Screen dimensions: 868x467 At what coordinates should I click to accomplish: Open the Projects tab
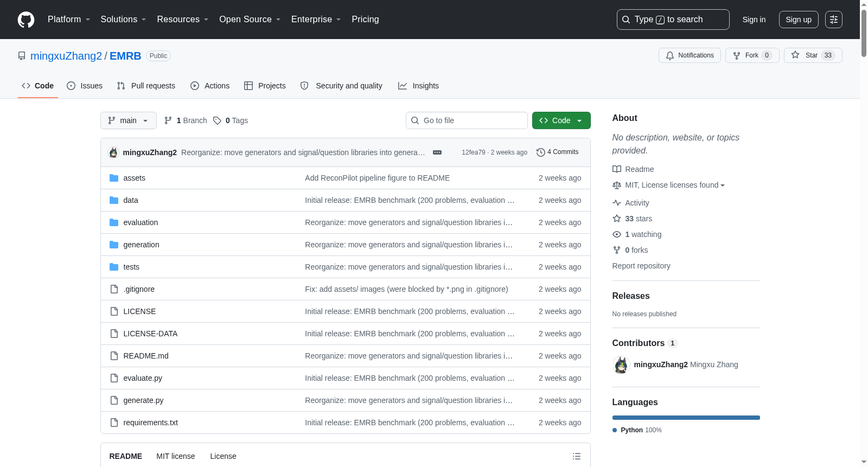[265, 86]
